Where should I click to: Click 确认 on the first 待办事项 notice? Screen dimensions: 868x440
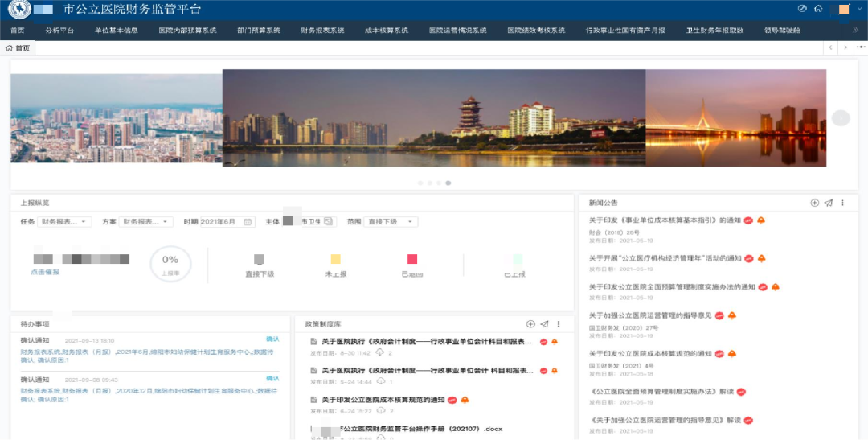pyautogui.click(x=272, y=339)
